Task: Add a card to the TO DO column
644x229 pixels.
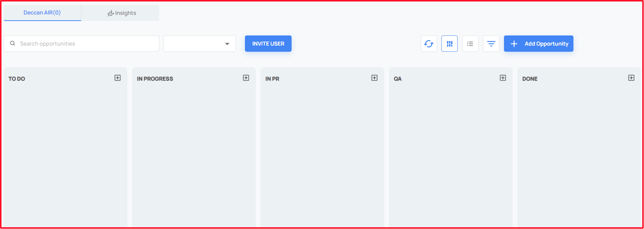Action: pos(118,78)
